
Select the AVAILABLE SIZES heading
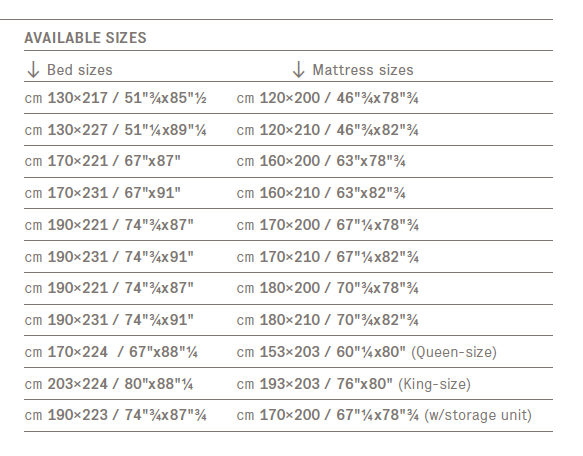coord(86,38)
